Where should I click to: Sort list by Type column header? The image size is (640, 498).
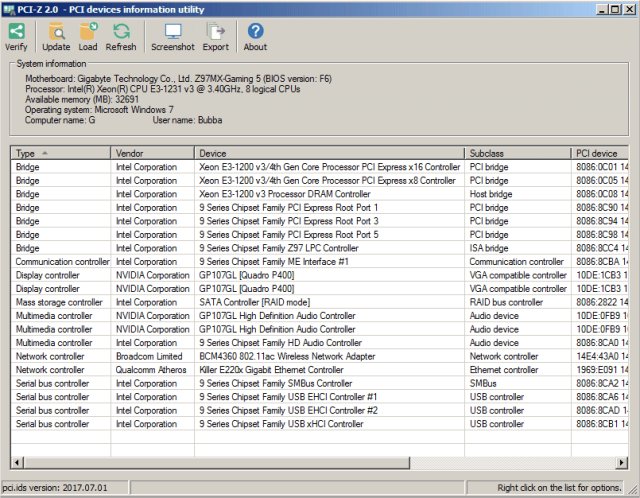pos(60,153)
